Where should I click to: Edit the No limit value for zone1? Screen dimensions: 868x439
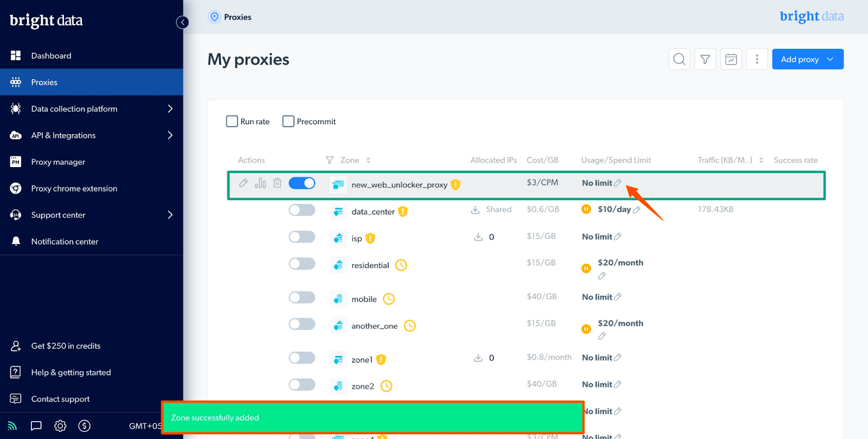click(617, 358)
